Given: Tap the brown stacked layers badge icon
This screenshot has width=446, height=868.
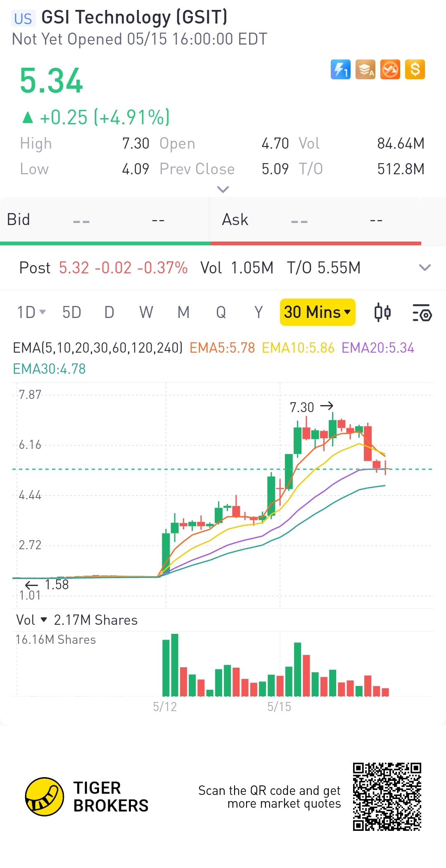Looking at the screenshot, I should click(365, 69).
